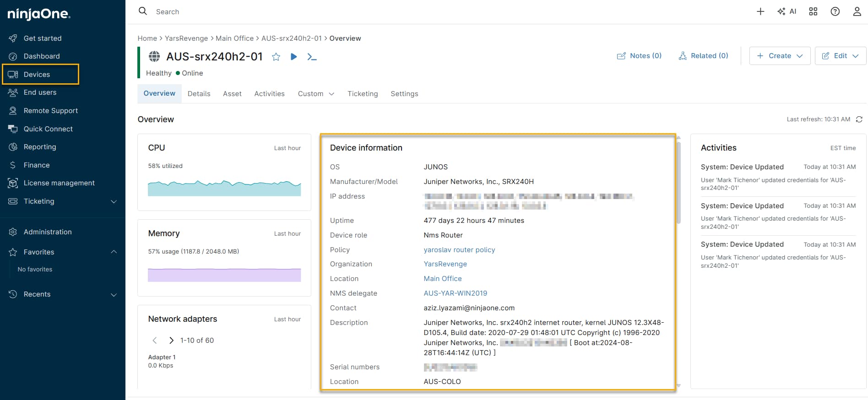
Task: Open the Create dropdown
Action: click(780, 56)
